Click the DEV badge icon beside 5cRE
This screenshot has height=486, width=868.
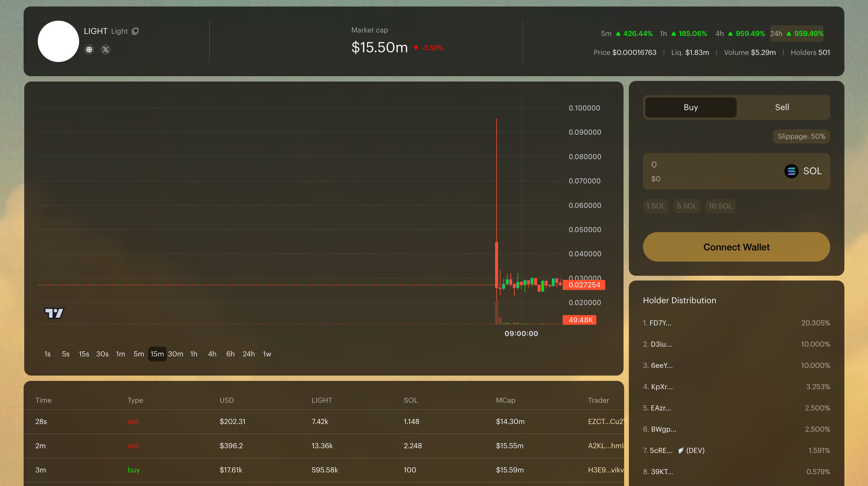tap(681, 450)
